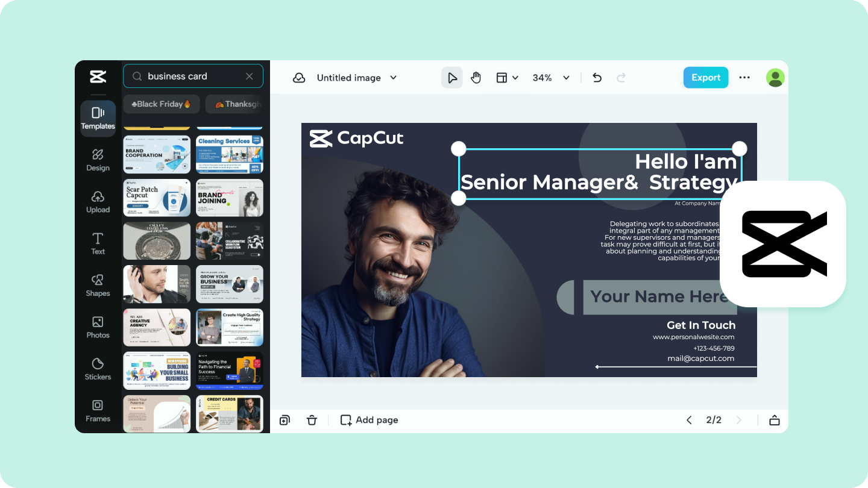This screenshot has width=868, height=488.
Task: Select the www.personalwesite.com text
Action: click(694, 337)
